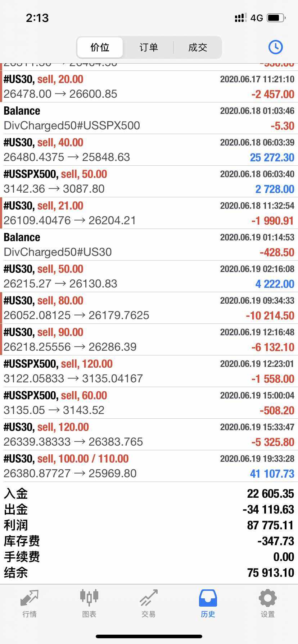
Task: Open the 行情 quotes tab icon
Action: 30,598
